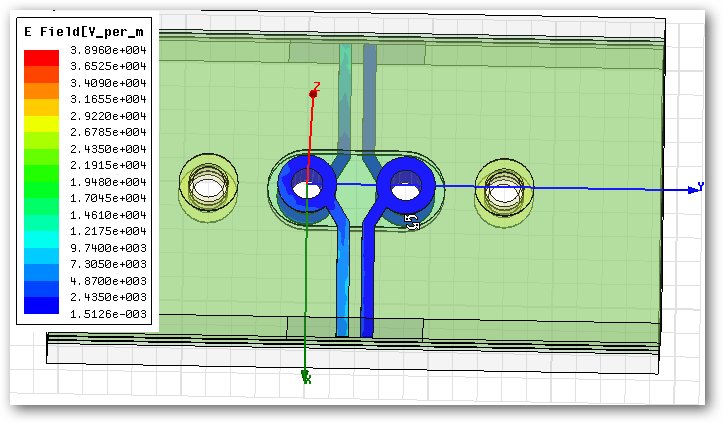
Task: Select legend value 2.1915e+004
Action: (108, 165)
